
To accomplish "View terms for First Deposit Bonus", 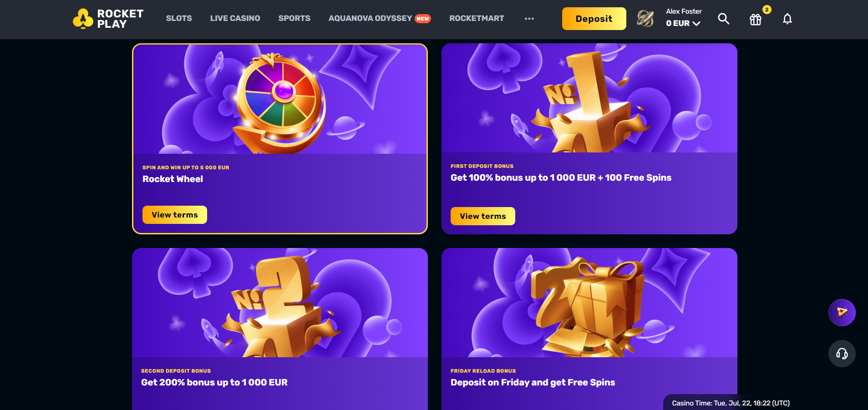I will 483,216.
